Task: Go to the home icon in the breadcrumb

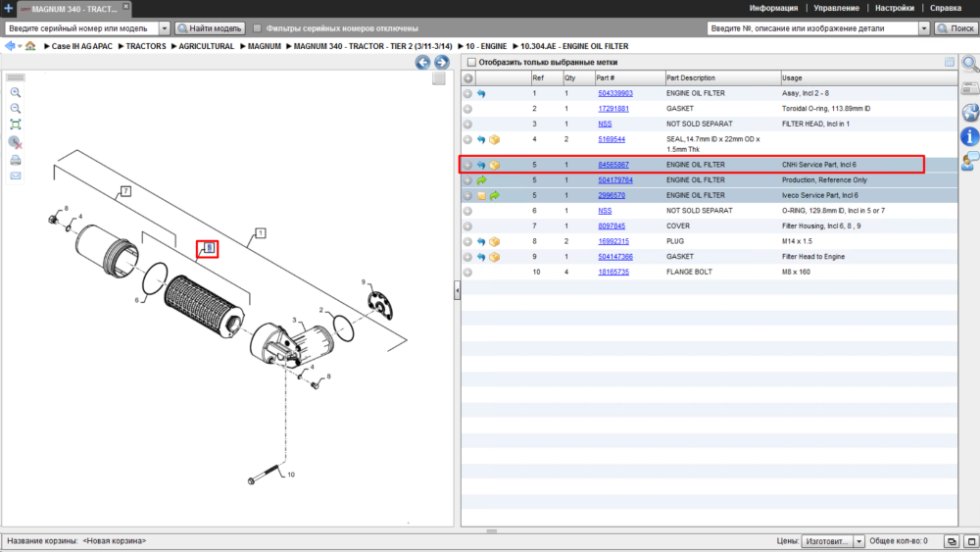Action: point(30,46)
